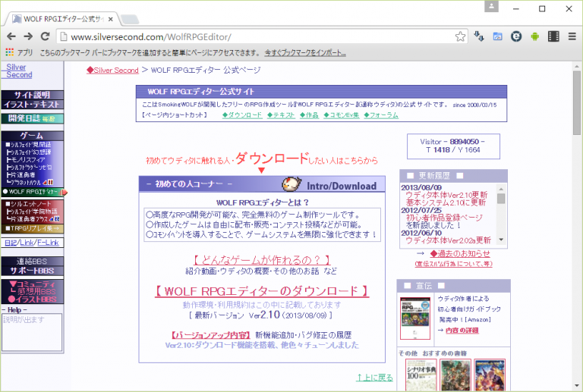The height and width of the screenshot is (392, 583).
Task: Open the イラストBBS sidebar item
Action: coord(32,299)
